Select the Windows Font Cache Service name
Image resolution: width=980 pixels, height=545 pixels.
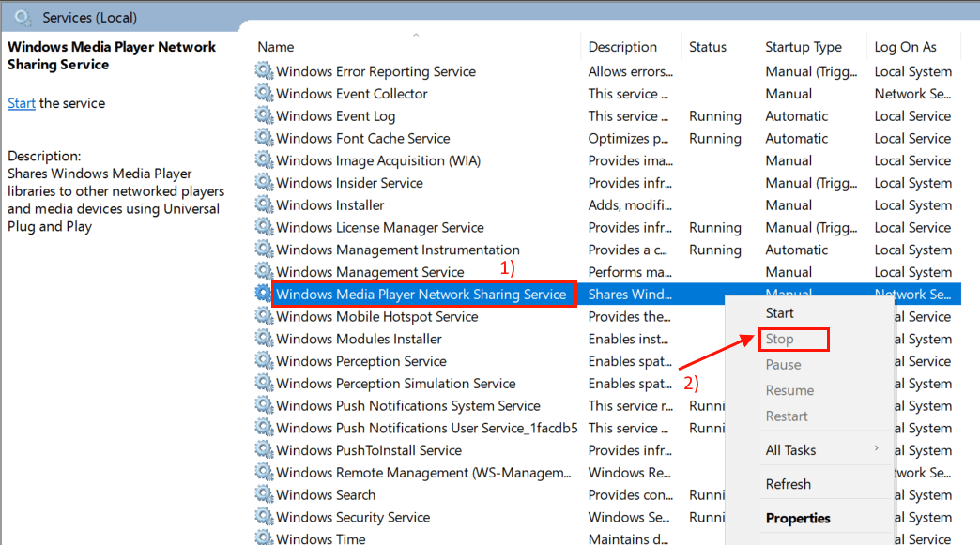[363, 139]
